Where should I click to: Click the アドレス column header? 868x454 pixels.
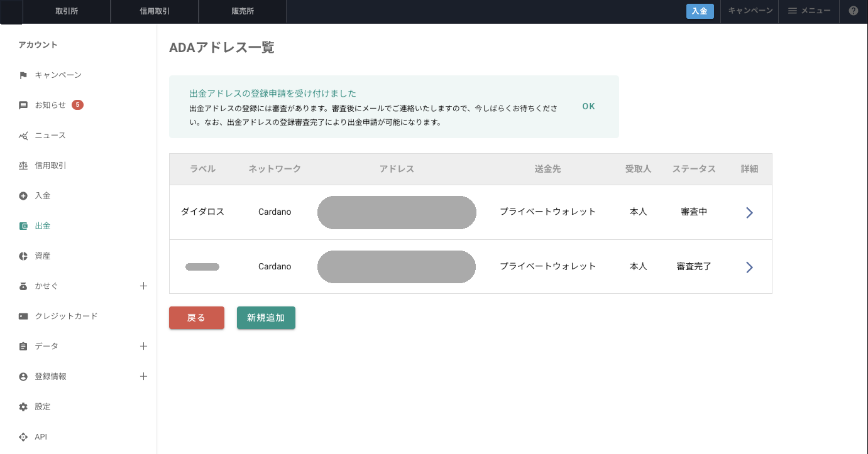397,169
